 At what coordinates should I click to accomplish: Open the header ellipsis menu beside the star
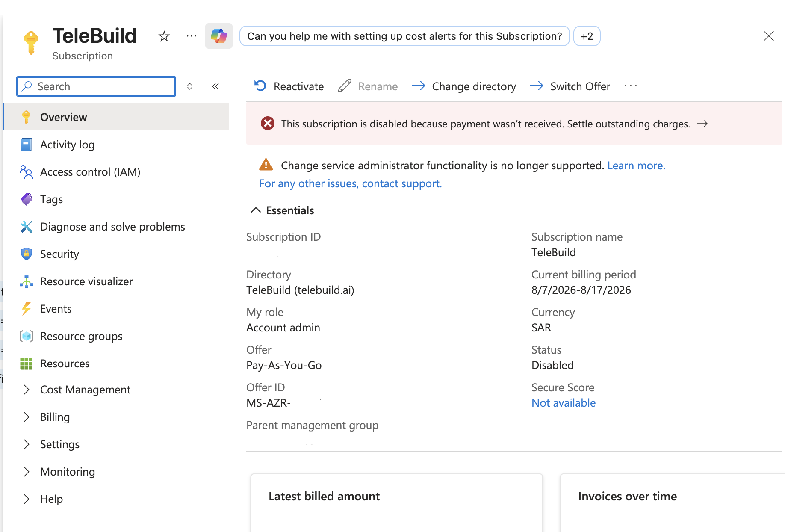click(x=192, y=36)
